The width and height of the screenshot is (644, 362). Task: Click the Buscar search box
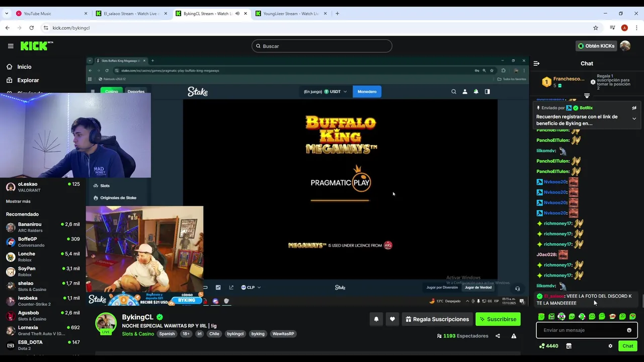pyautogui.click(x=321, y=46)
